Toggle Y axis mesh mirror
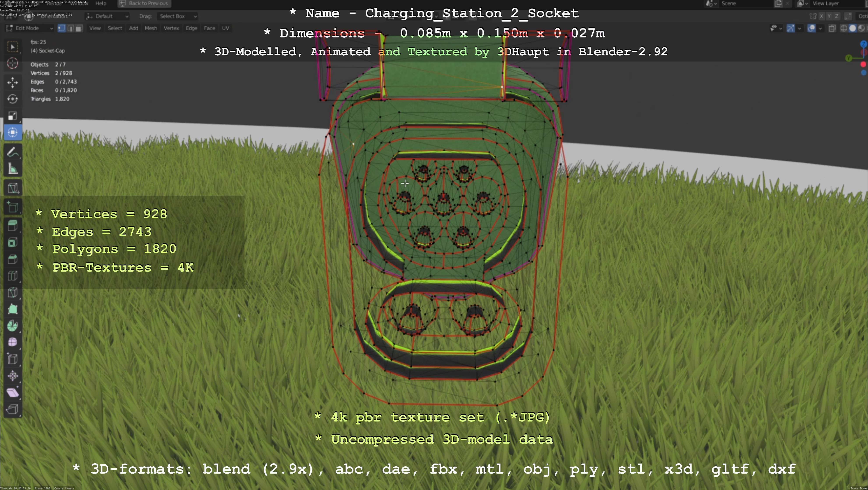The image size is (868, 490). (x=829, y=16)
